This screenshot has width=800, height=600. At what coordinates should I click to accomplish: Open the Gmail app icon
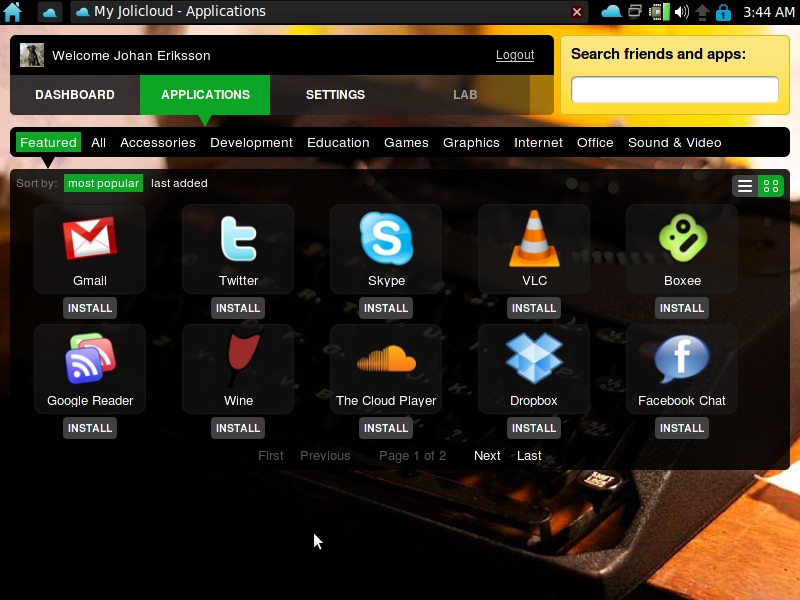tap(90, 239)
